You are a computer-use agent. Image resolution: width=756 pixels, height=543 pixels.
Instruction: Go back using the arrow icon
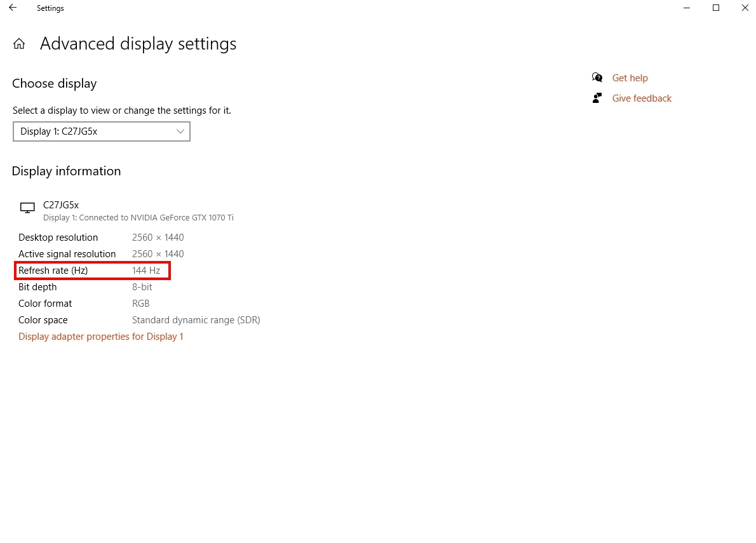[13, 8]
